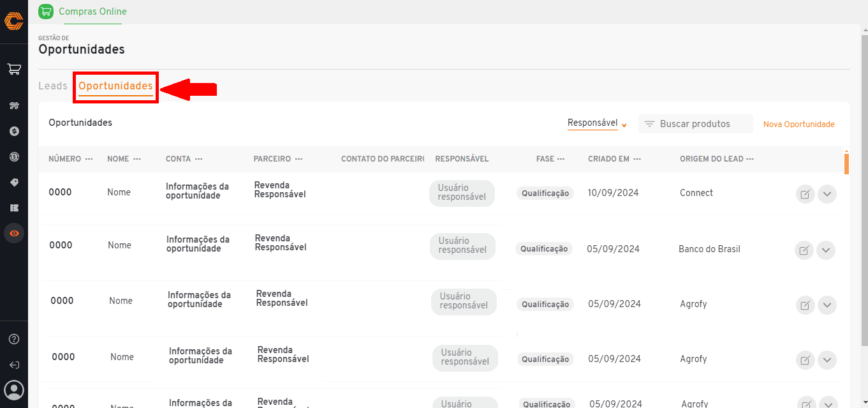Click Revenda Responsável in Connect row

pyautogui.click(x=280, y=190)
